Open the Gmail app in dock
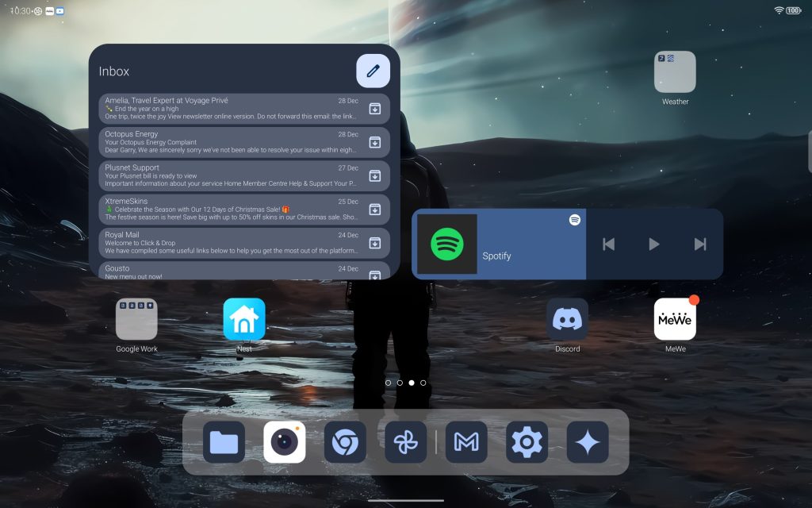 point(466,442)
